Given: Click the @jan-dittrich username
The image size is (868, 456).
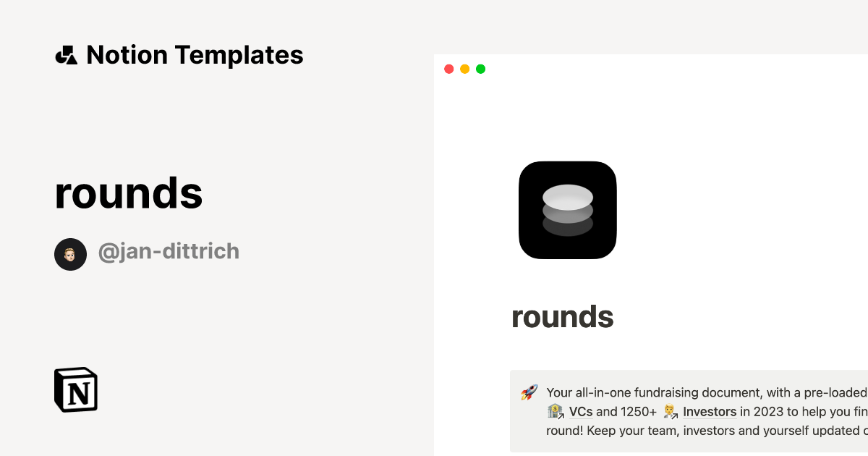Looking at the screenshot, I should (x=169, y=252).
